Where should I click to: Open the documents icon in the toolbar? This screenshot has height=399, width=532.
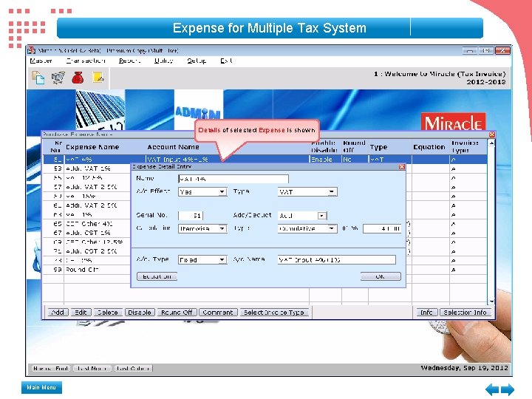tap(38, 78)
